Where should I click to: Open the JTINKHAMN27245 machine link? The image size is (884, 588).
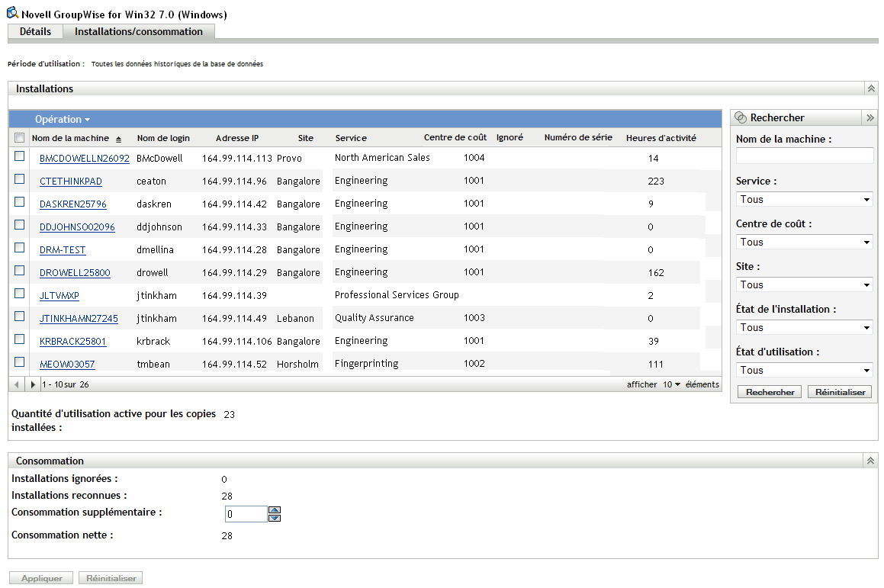(79, 319)
